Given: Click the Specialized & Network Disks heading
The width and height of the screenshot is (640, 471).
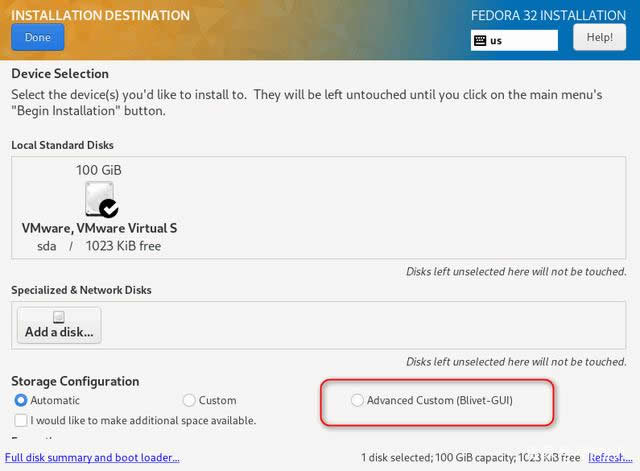Looking at the screenshot, I should (x=81, y=290).
